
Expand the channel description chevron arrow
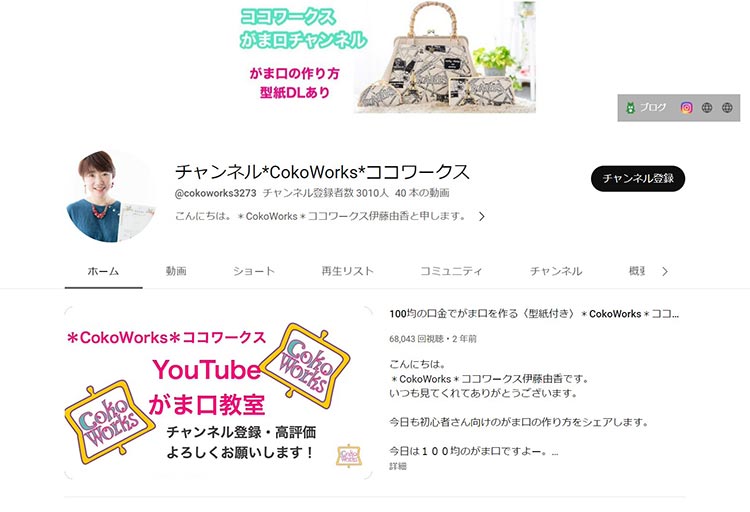point(482,216)
